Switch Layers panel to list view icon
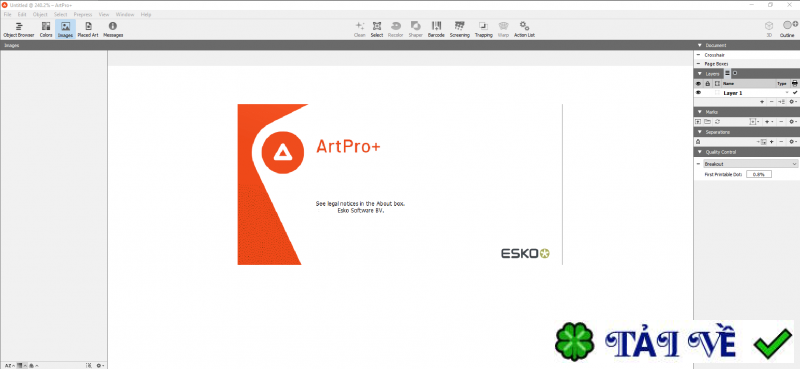Viewport: 800px width, 369px height. 727,73
